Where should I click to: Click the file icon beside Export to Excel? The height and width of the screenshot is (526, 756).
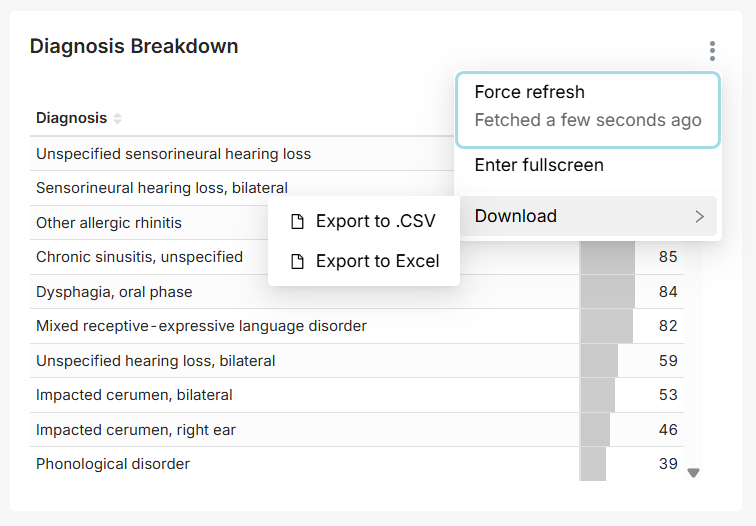(x=297, y=261)
